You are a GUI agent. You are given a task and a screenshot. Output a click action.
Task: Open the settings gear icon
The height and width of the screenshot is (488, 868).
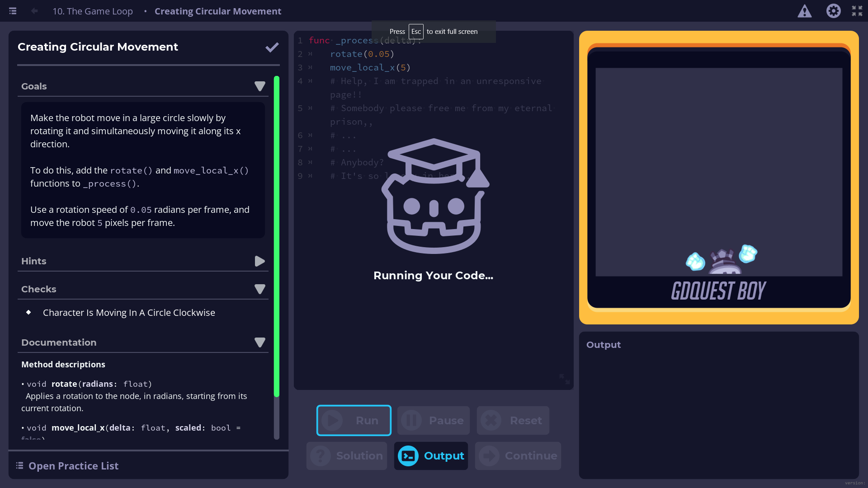pos(833,11)
